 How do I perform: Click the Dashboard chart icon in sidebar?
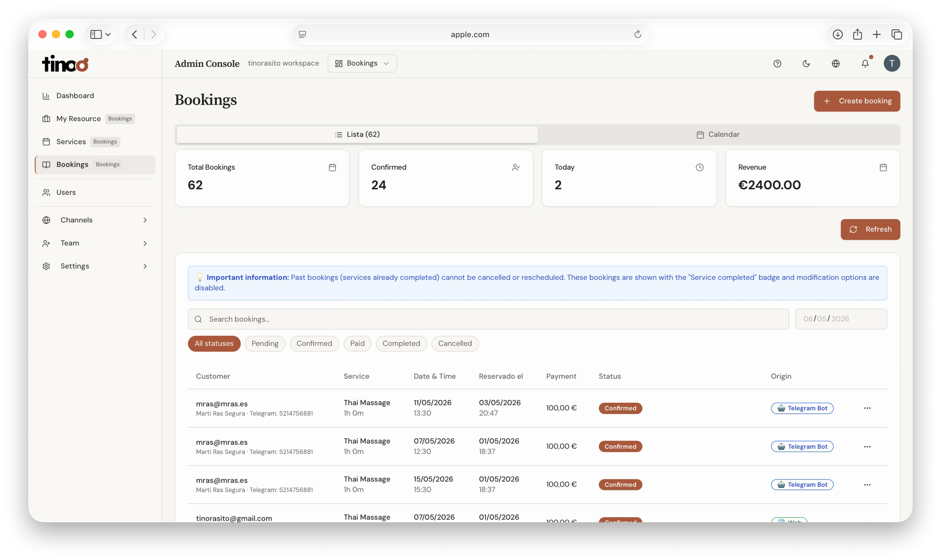tap(46, 96)
